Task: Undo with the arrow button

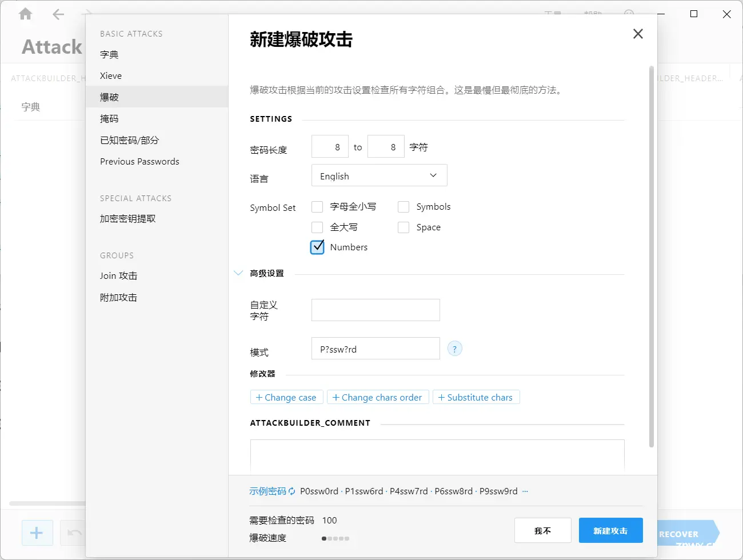Action: click(x=74, y=533)
